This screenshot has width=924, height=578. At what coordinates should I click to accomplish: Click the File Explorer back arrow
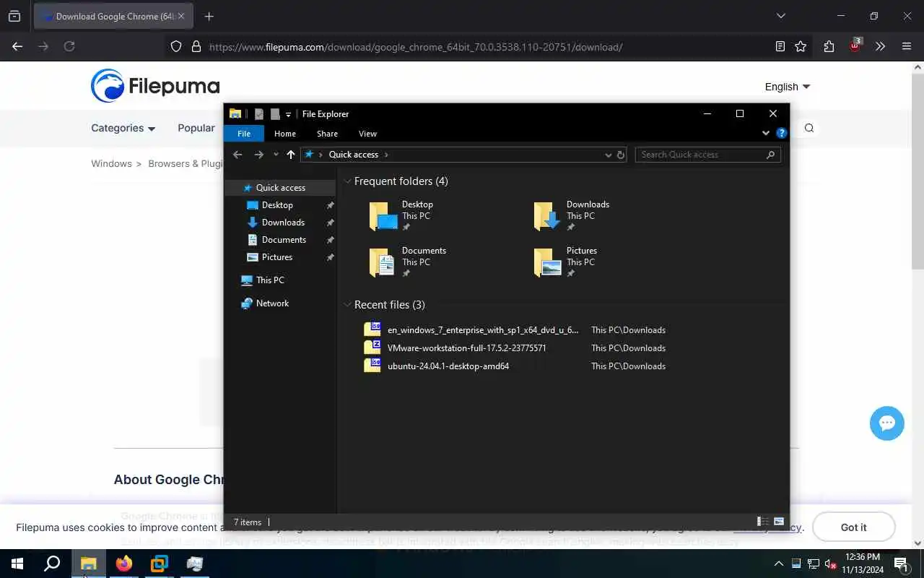click(237, 155)
